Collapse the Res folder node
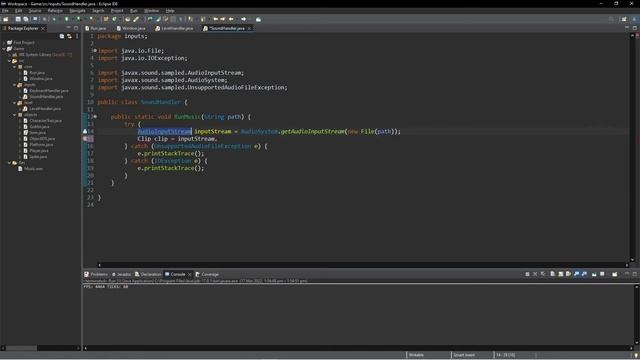Image resolution: width=640 pixels, height=360 pixels. click(x=9, y=162)
